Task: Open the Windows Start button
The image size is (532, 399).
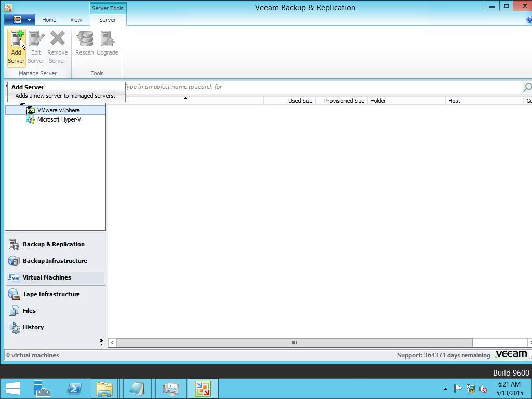Action: (13, 389)
